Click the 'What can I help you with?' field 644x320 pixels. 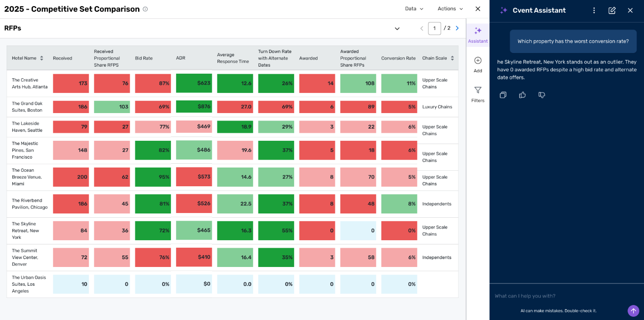(x=558, y=296)
